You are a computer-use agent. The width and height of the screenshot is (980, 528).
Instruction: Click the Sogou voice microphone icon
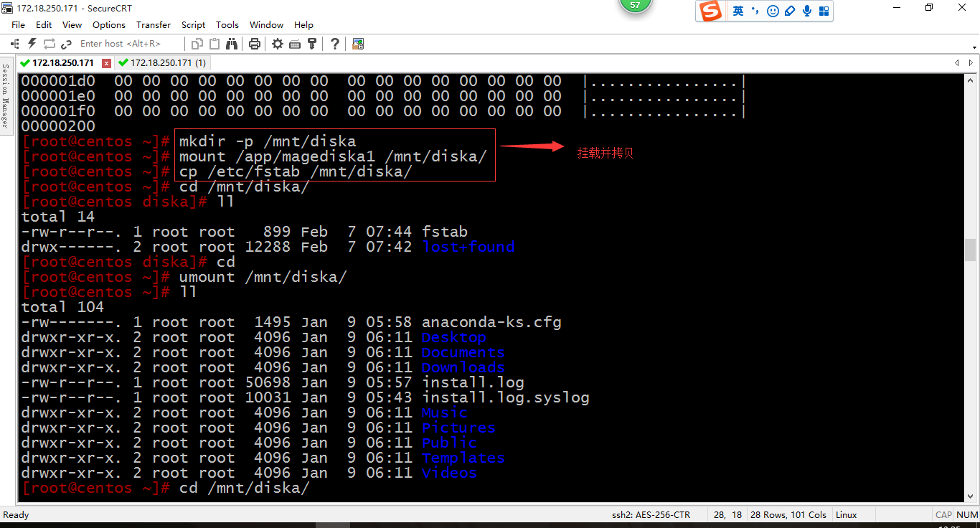tap(807, 11)
